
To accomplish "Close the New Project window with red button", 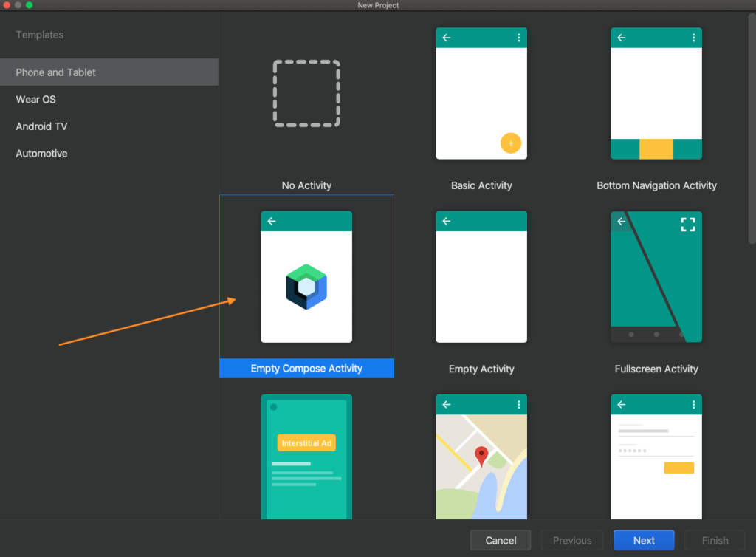I will tap(7, 5).
